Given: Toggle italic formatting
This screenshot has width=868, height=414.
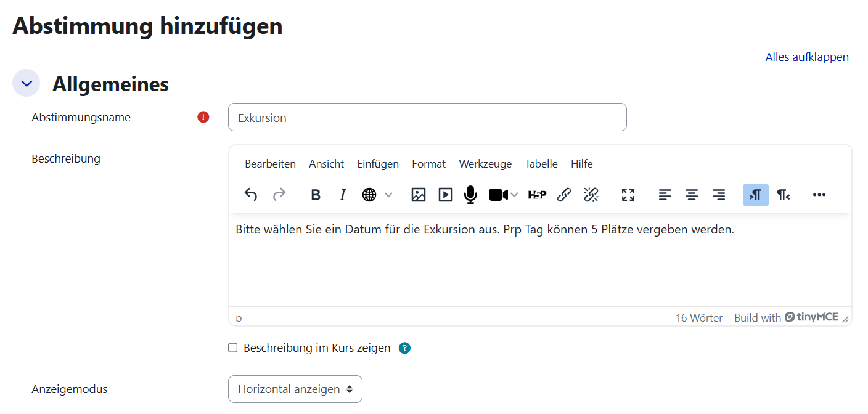Looking at the screenshot, I should tap(342, 195).
